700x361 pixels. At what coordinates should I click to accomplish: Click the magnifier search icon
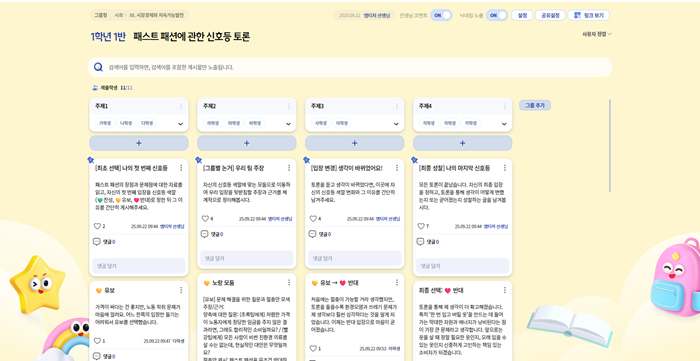(98, 67)
